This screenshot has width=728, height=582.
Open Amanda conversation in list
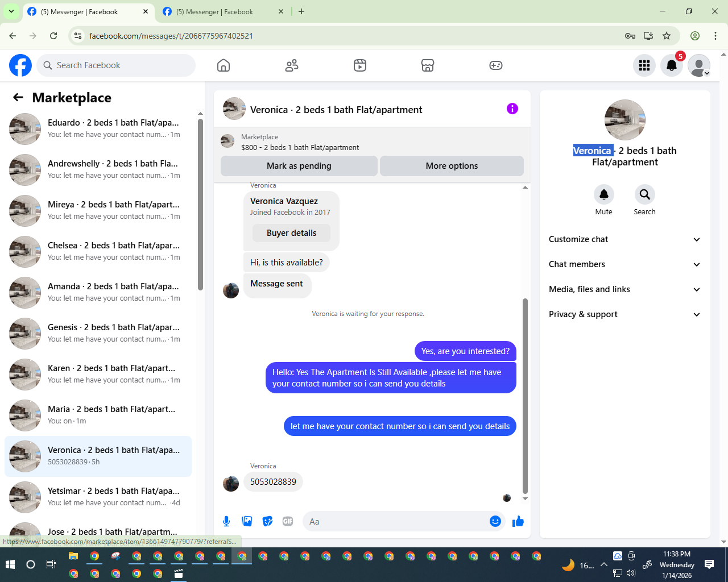98,293
